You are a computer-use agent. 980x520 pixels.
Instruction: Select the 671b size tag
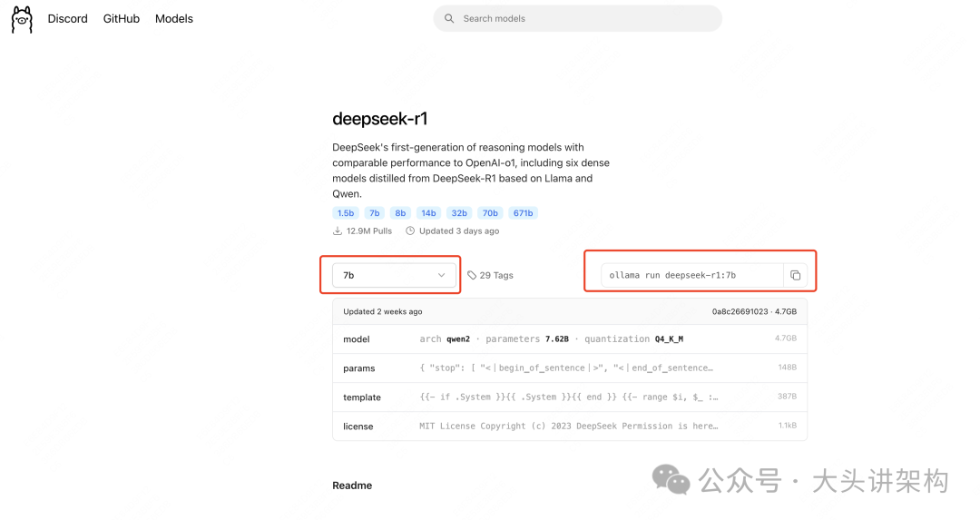[x=524, y=213]
